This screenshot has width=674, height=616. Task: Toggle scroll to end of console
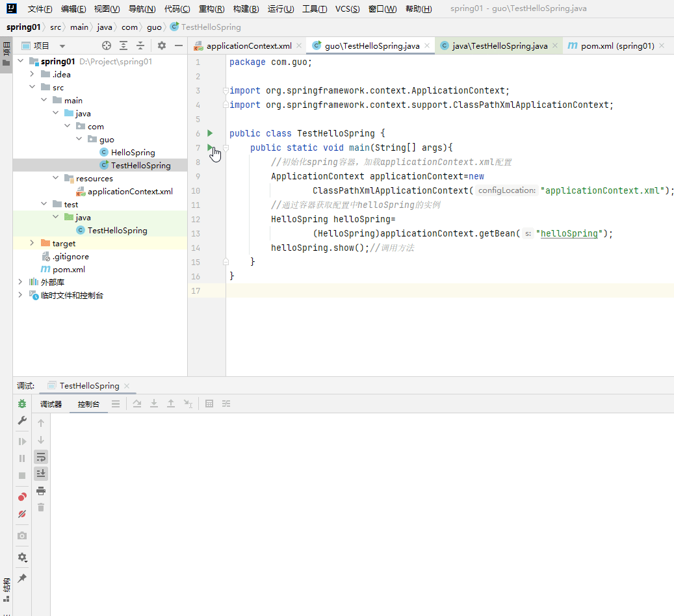point(41,474)
